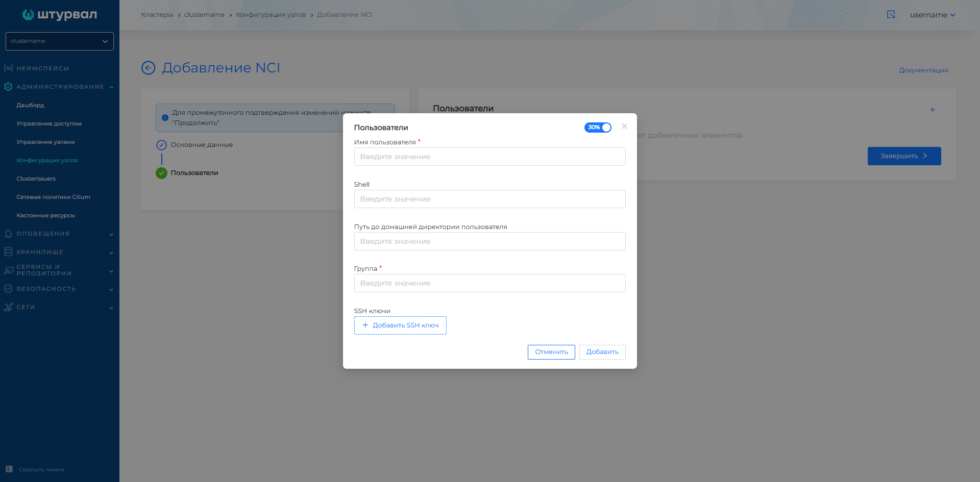Image resolution: width=980 pixels, height=482 pixels.
Task: Collapse the Администрирование section
Action: click(x=111, y=86)
